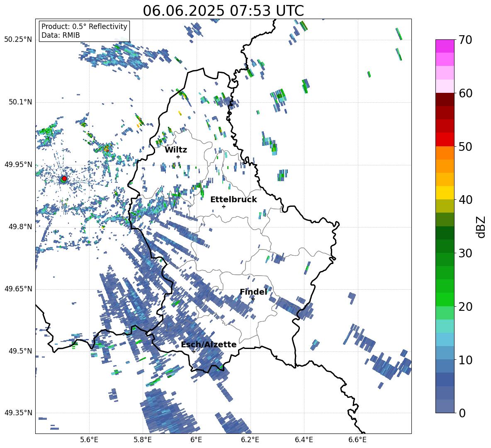Viewport: 491px width, 448px height.
Task: Click the 6.4°E longitude label
Action: coord(304,440)
